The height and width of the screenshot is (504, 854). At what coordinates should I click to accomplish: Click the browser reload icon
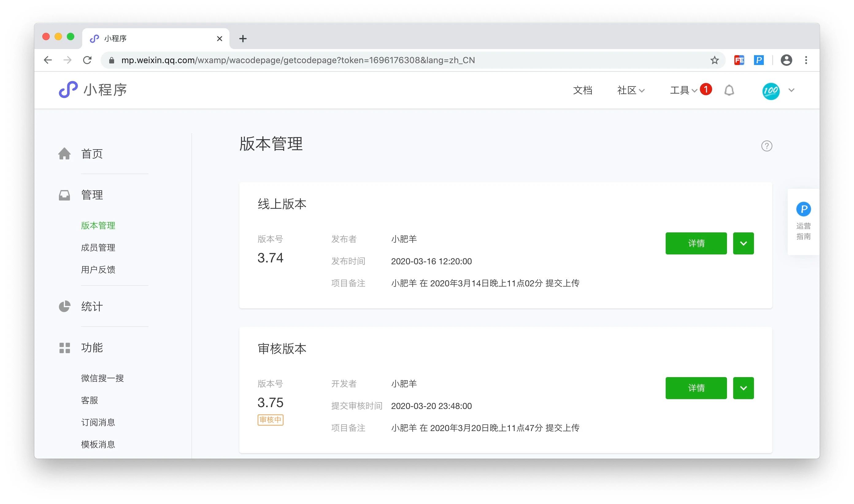87,60
